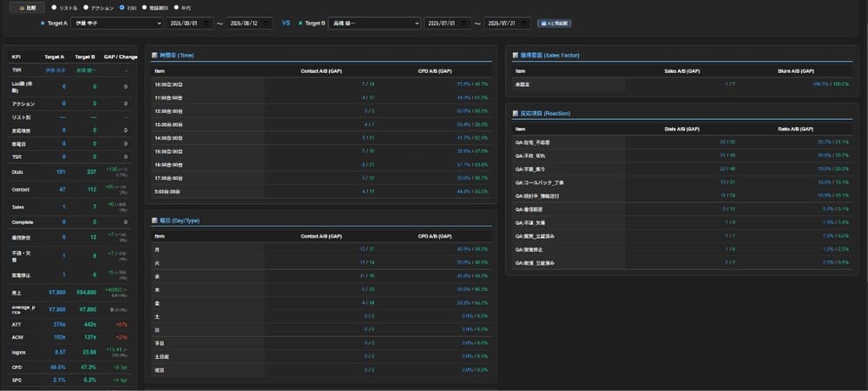This screenshot has height=391, width=868.
Task: Click the 水 weekday row
Action: coord(321,275)
